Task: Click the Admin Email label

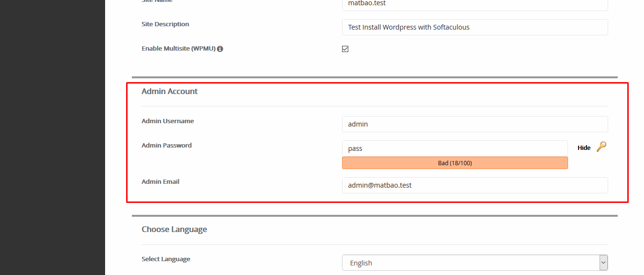Action: [161, 182]
